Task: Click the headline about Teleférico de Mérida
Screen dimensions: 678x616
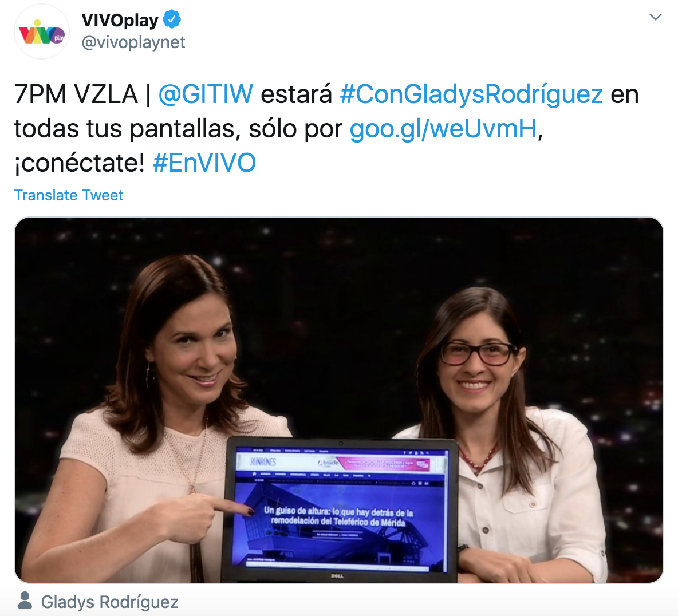Action: (338, 517)
